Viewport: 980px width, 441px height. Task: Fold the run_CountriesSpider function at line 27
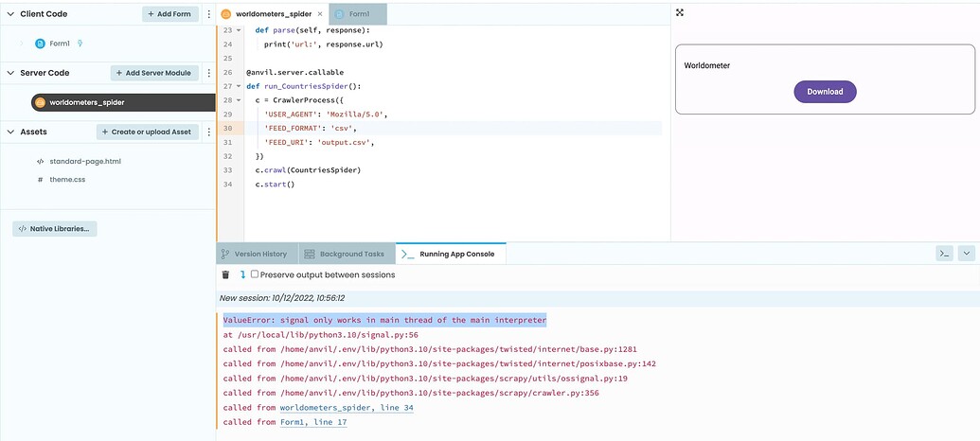[240, 86]
